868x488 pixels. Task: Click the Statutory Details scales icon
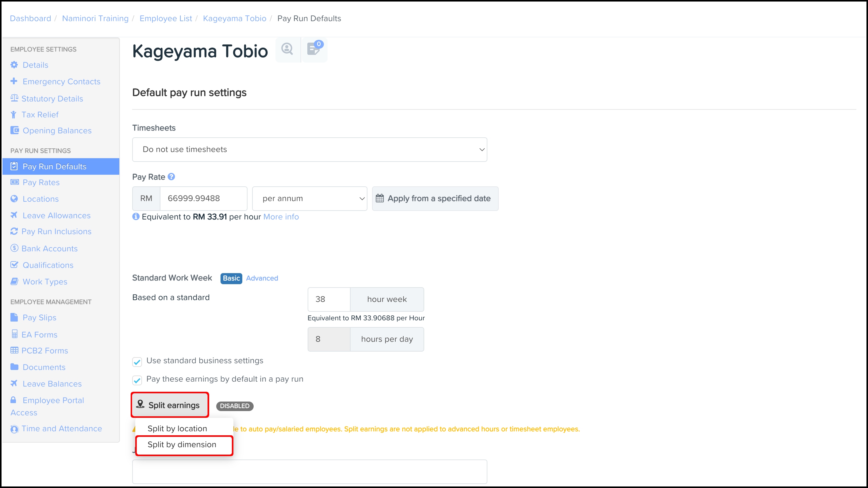point(14,98)
